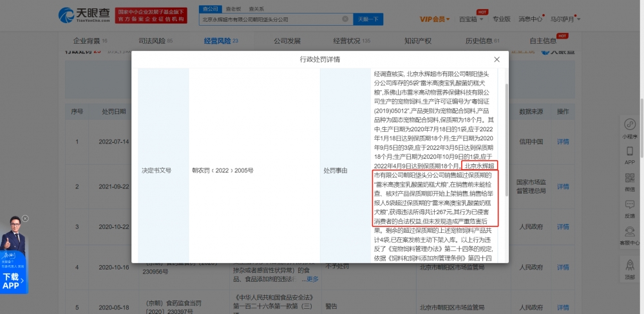The image size is (644, 314).
Task: Open 消息中心 notifications
Action: 530,19
